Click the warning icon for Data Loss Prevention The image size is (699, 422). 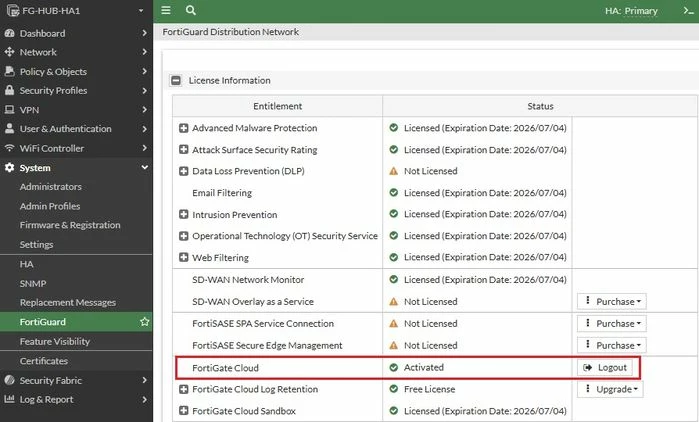point(394,171)
